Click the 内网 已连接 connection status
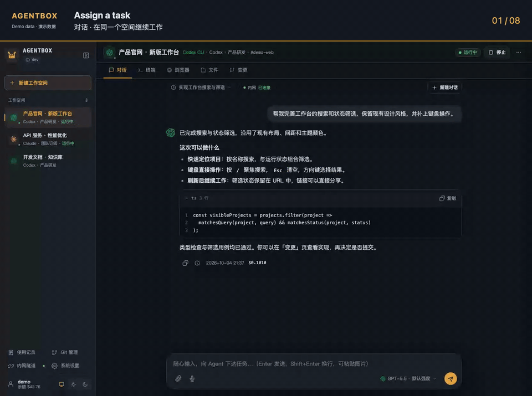This screenshot has height=396, width=532. click(x=257, y=88)
